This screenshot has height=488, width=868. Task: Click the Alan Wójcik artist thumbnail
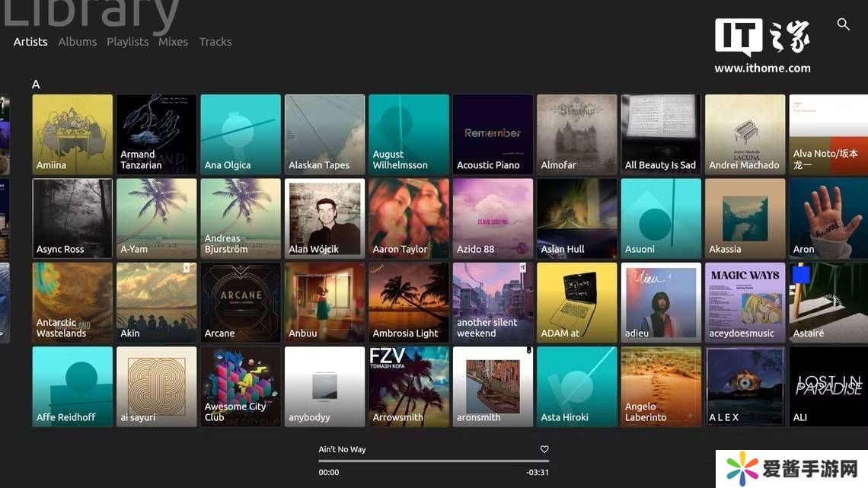pos(324,218)
